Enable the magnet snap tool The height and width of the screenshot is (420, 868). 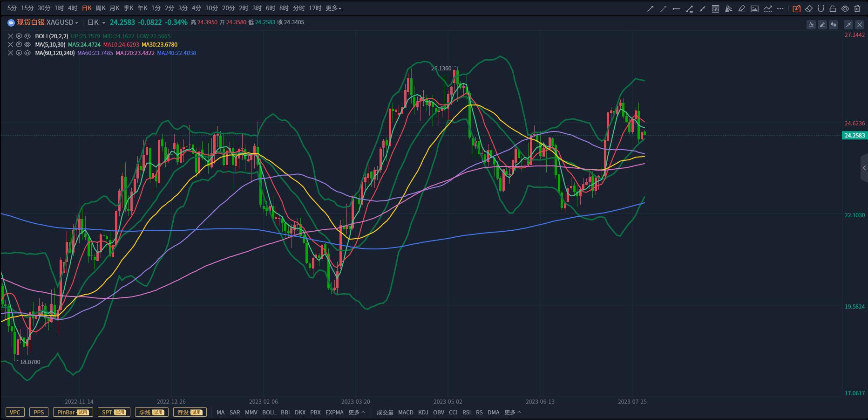[821, 8]
